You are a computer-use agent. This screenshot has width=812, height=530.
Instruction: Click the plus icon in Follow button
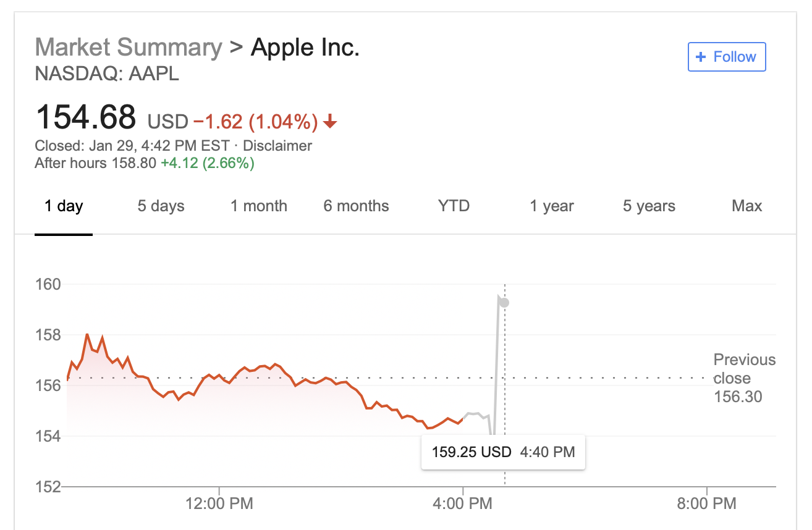701,57
